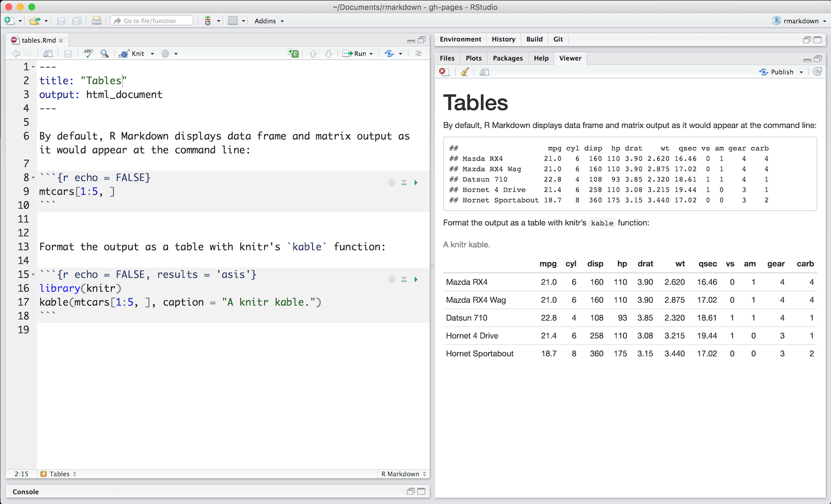Switch to the History tab
This screenshot has width=831, height=504.
tap(503, 39)
